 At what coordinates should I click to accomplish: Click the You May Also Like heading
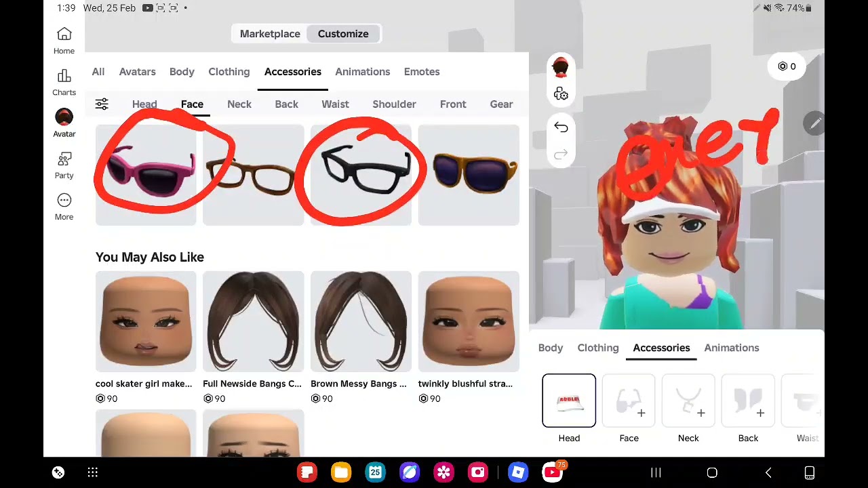(150, 257)
